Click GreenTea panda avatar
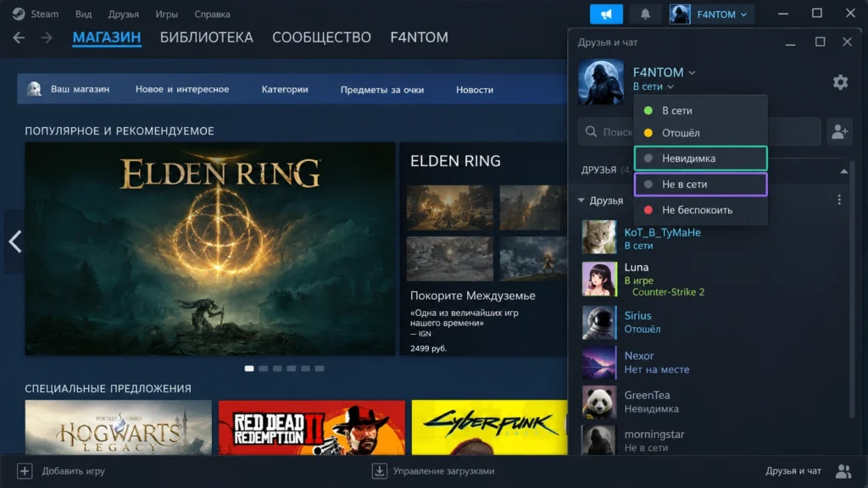This screenshot has width=868, height=488. (599, 402)
